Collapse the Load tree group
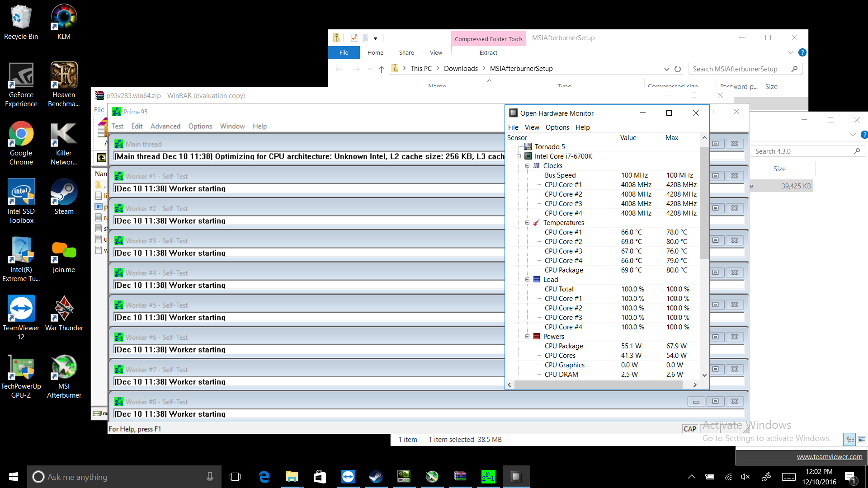The width and height of the screenshot is (868, 488). 527,280
